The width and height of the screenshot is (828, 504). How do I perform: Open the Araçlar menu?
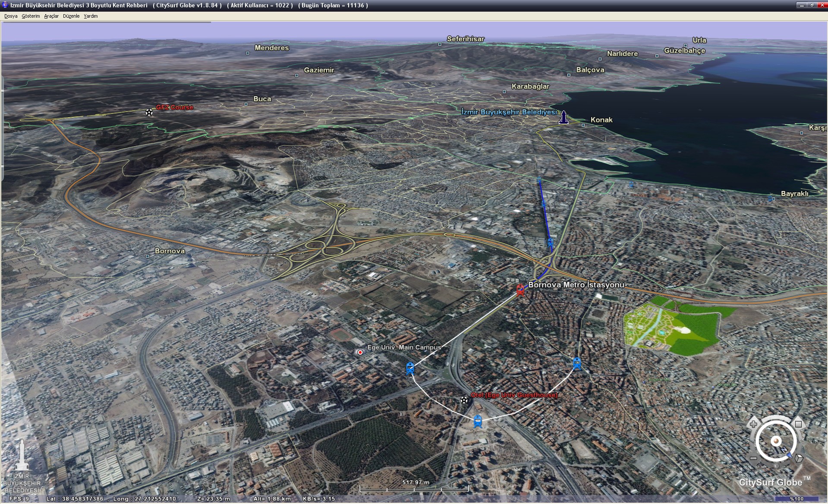point(51,16)
